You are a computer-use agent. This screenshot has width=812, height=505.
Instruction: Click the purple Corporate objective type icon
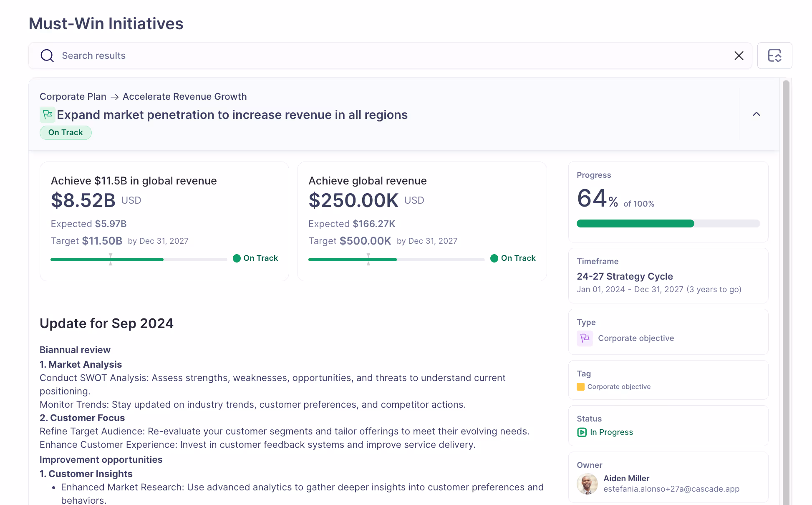coord(585,338)
